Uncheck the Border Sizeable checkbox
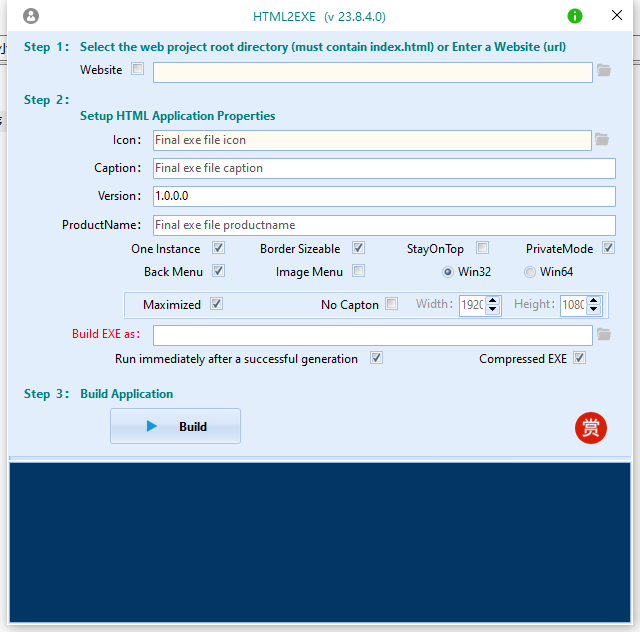The width and height of the screenshot is (640, 632). [x=358, y=248]
